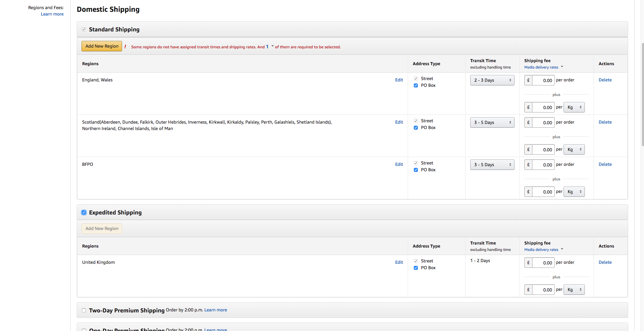Open transit time dropdown for BFPO
Image resolution: width=644 pixels, height=331 pixels.
point(492,165)
